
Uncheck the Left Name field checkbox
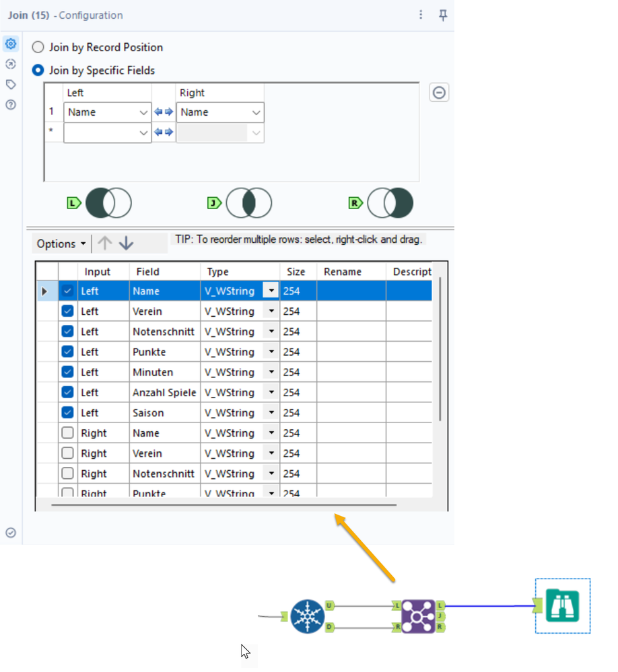tap(67, 291)
